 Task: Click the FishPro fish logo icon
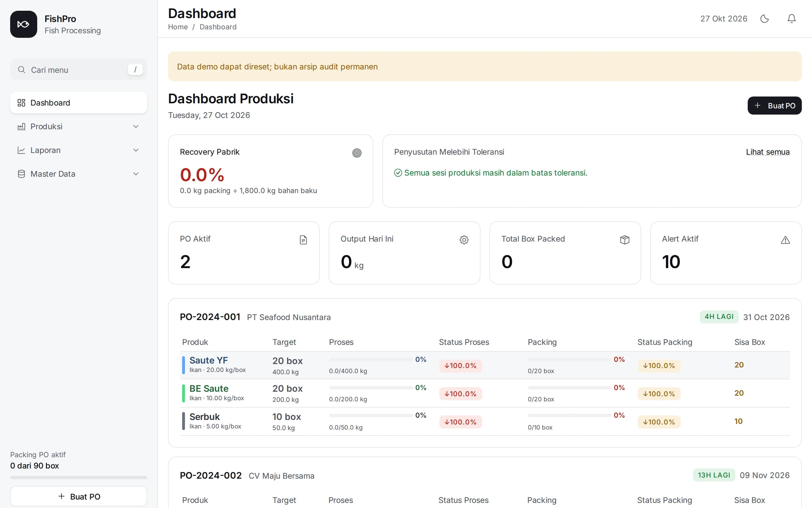[x=23, y=24]
